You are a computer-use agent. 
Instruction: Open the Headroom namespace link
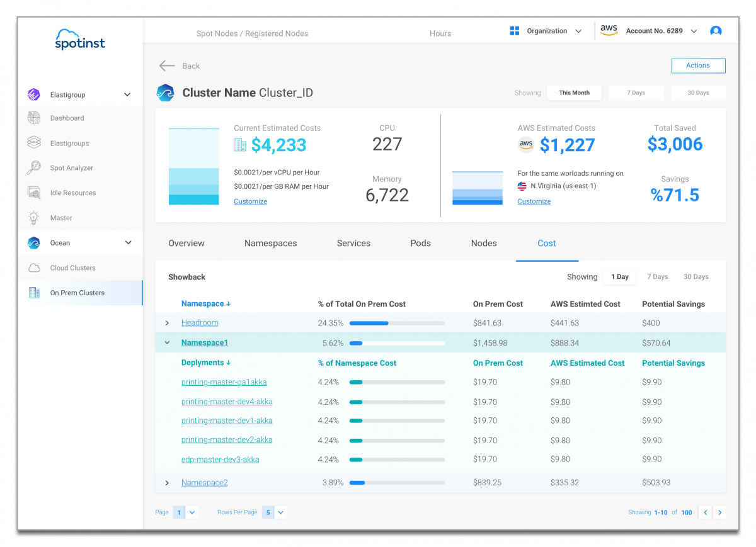click(200, 323)
